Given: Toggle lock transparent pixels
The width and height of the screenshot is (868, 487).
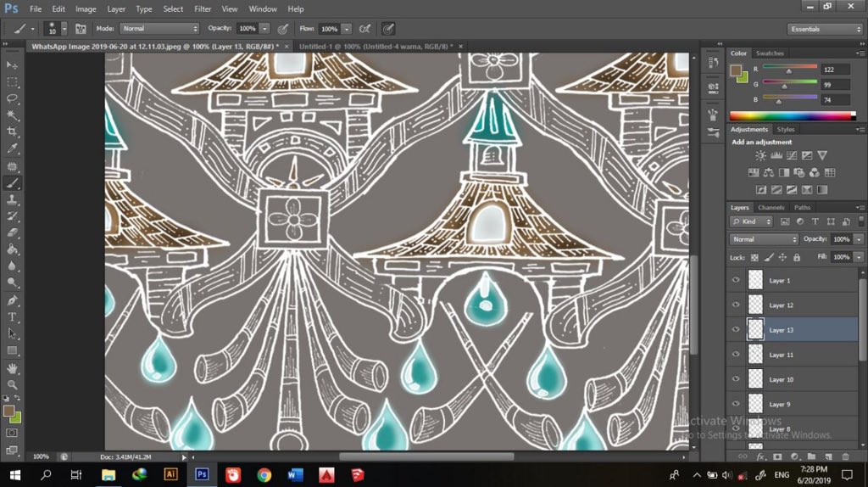Looking at the screenshot, I should coord(754,258).
